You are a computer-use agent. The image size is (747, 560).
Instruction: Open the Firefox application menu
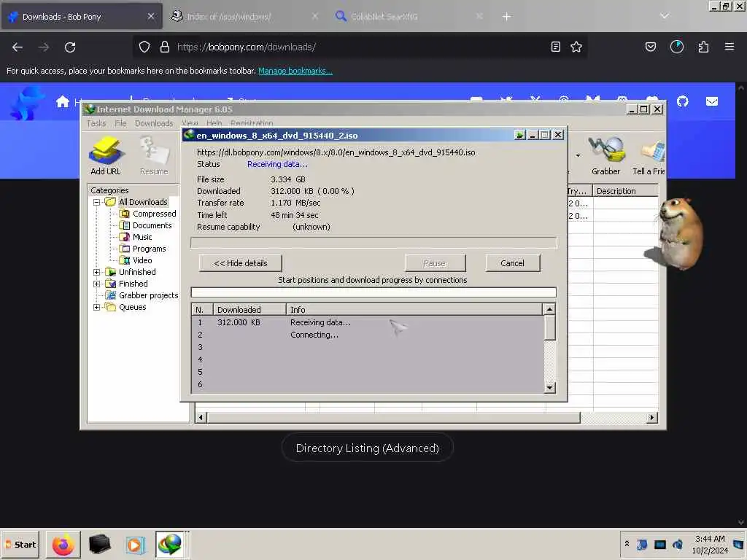tap(729, 47)
